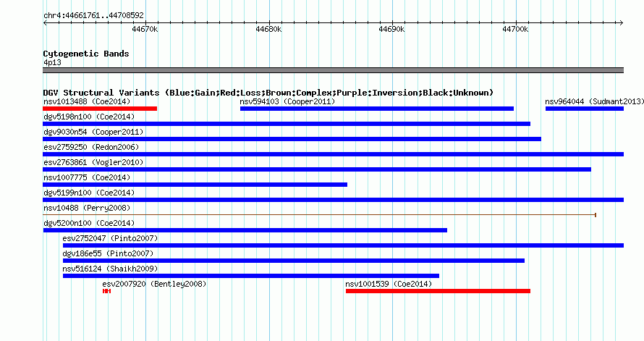This screenshot has height=341, width=644.
Task: Open the dgv5199n100 (Coe2014) label
Action: 89,193
